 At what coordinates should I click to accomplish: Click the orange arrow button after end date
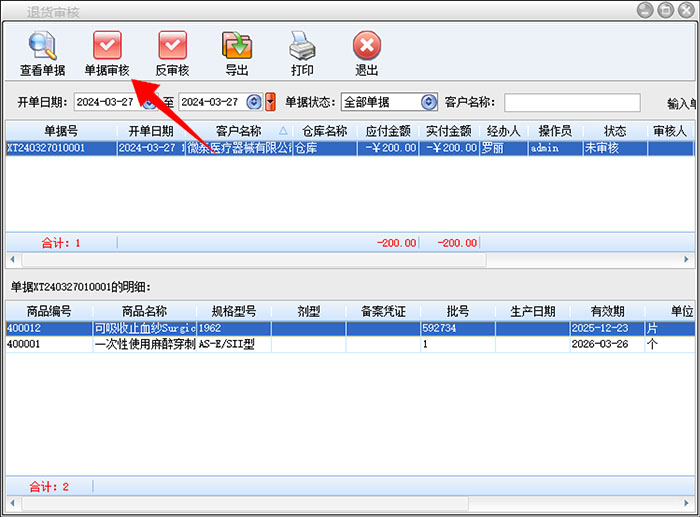(270, 102)
